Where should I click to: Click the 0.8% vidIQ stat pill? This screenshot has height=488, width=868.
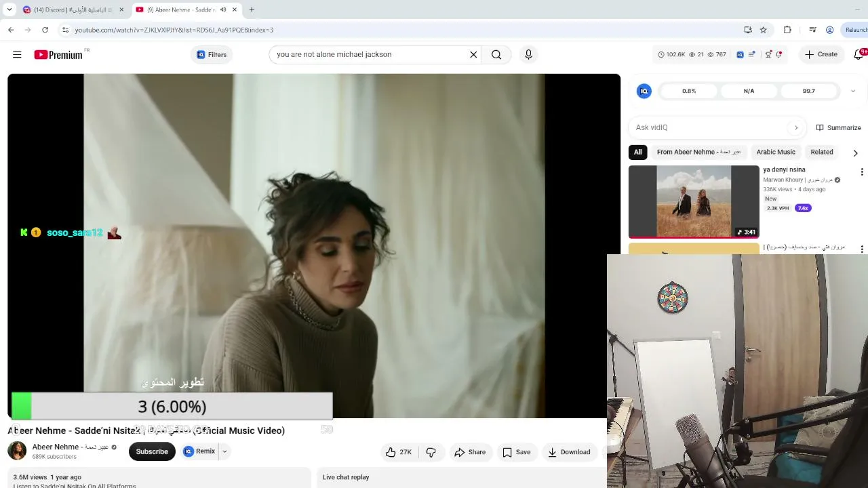point(689,91)
